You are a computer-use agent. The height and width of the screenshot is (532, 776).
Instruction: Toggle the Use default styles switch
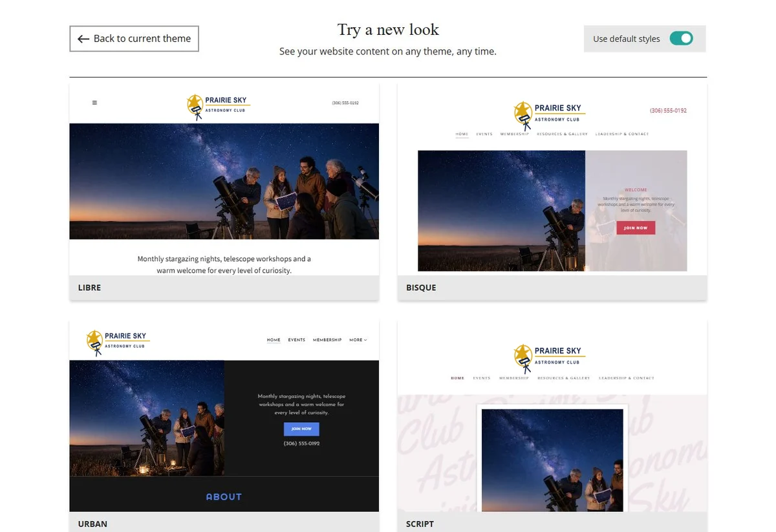tap(681, 39)
